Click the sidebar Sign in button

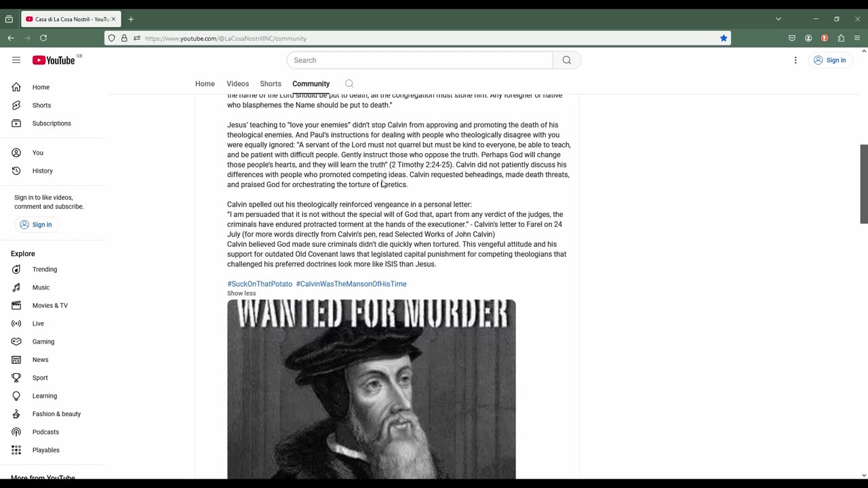35,224
